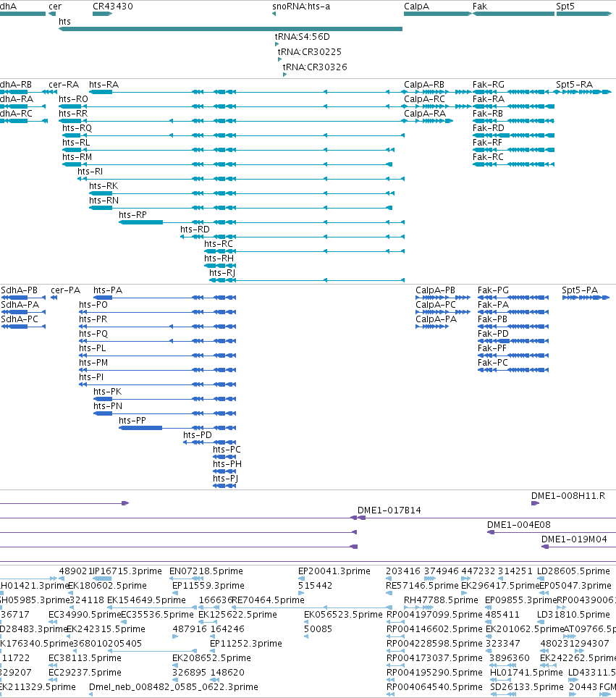Image resolution: width=616 pixels, height=698 pixels.
Task: Click the CalpA gene bar
Action: [437, 14]
